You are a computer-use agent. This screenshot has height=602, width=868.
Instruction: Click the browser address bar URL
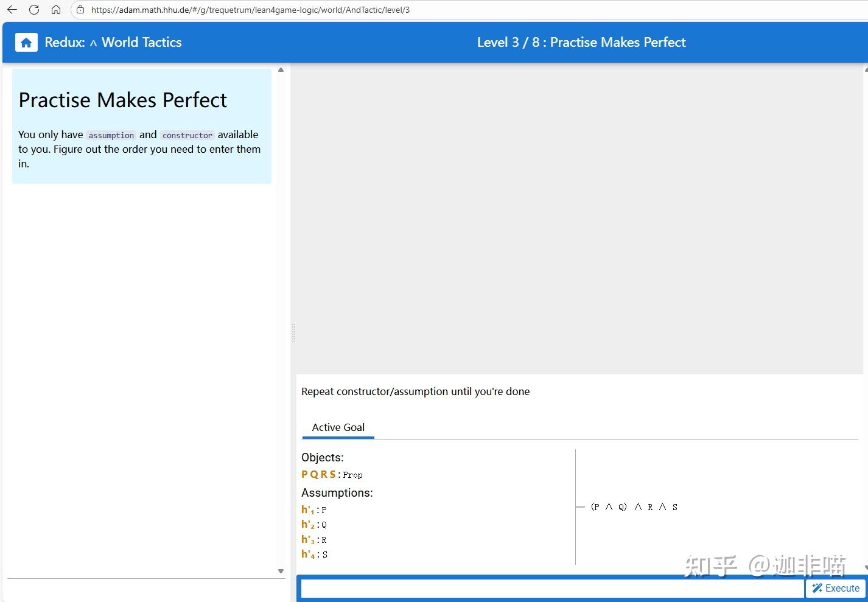(x=250, y=10)
